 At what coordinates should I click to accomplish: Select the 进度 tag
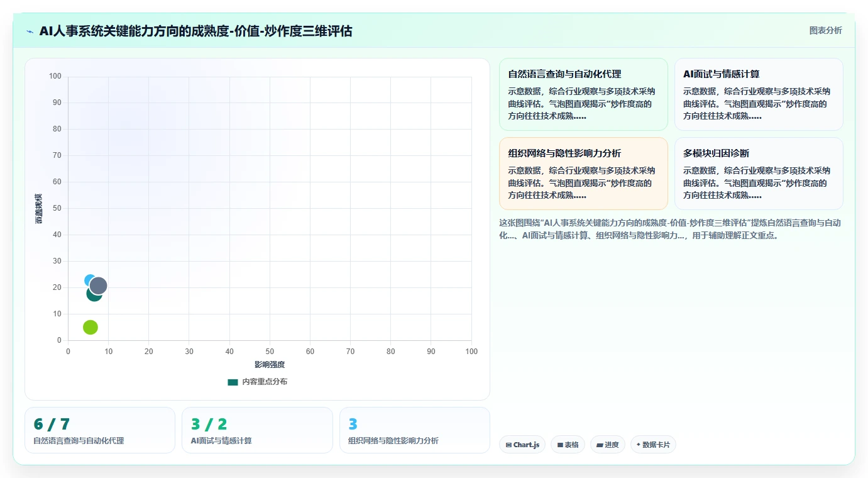tap(608, 445)
